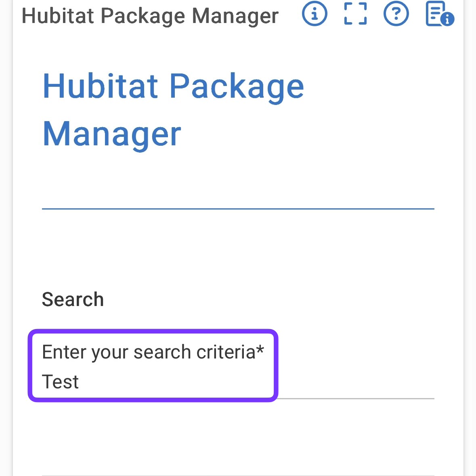Click the gray header title Hubitat Package Manager

click(150, 16)
